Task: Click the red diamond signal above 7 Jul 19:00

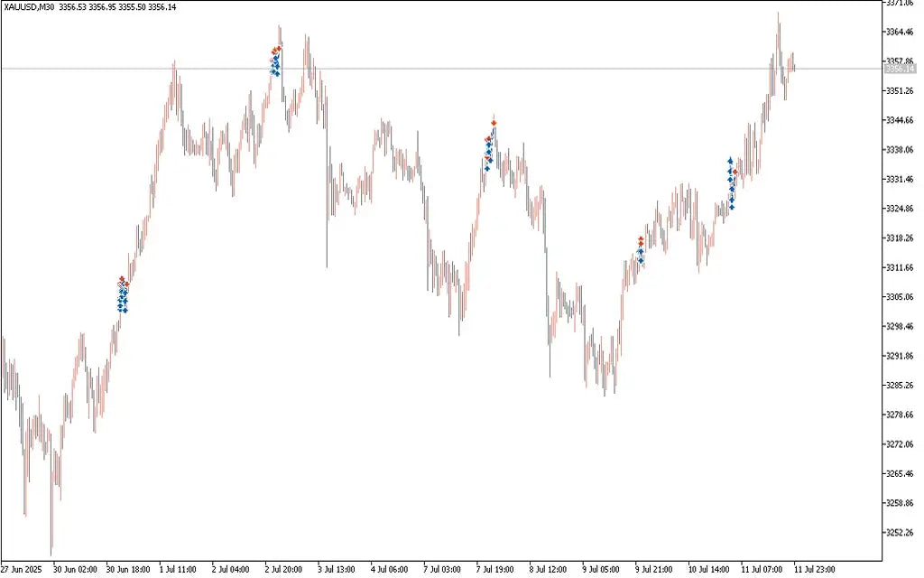Action: click(494, 123)
